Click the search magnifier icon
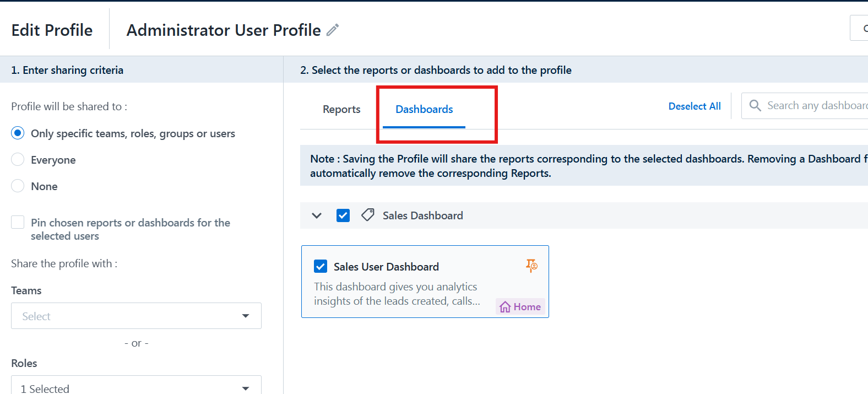This screenshot has height=394, width=868. [x=755, y=106]
